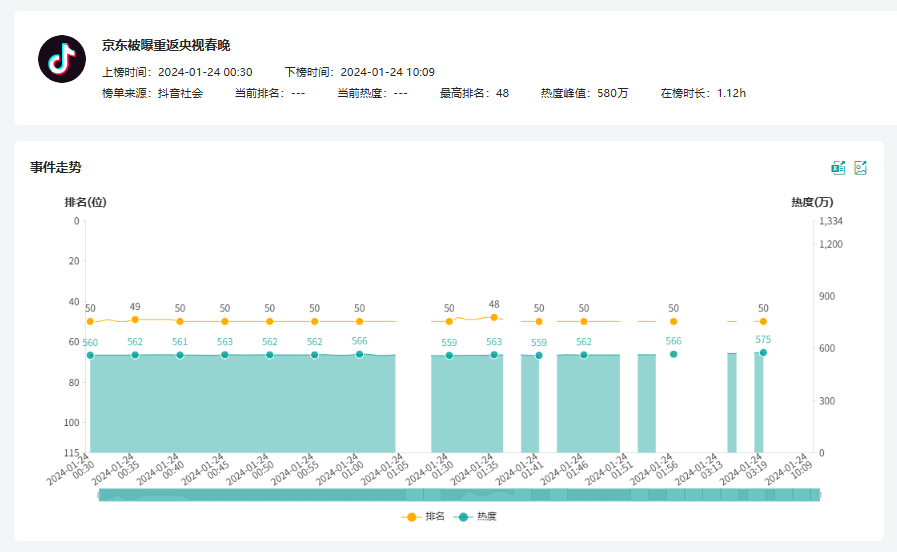Click middle of the data zoom bar
The width and height of the screenshot is (897, 552).
click(x=459, y=495)
